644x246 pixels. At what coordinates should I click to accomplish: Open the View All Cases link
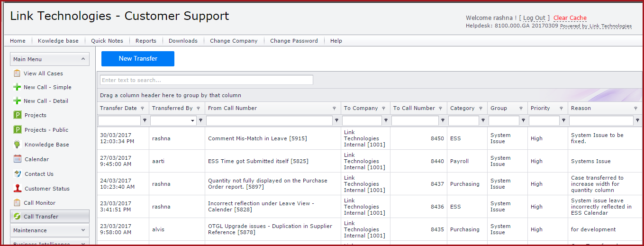coord(43,73)
